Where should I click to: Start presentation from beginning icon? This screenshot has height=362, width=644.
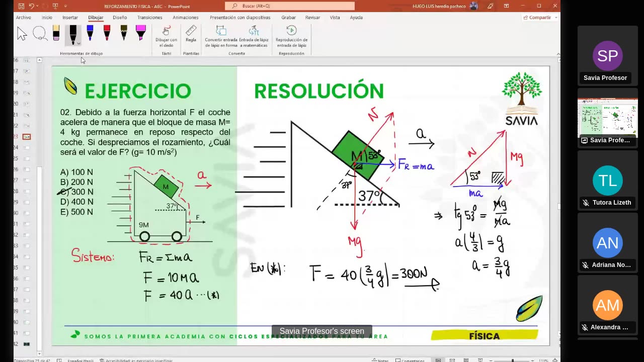click(x=55, y=6)
